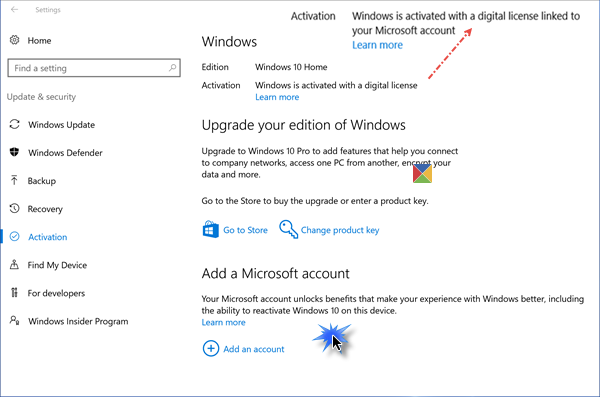The image size is (600, 397).
Task: Click the Update & security category label
Action: 41,97
